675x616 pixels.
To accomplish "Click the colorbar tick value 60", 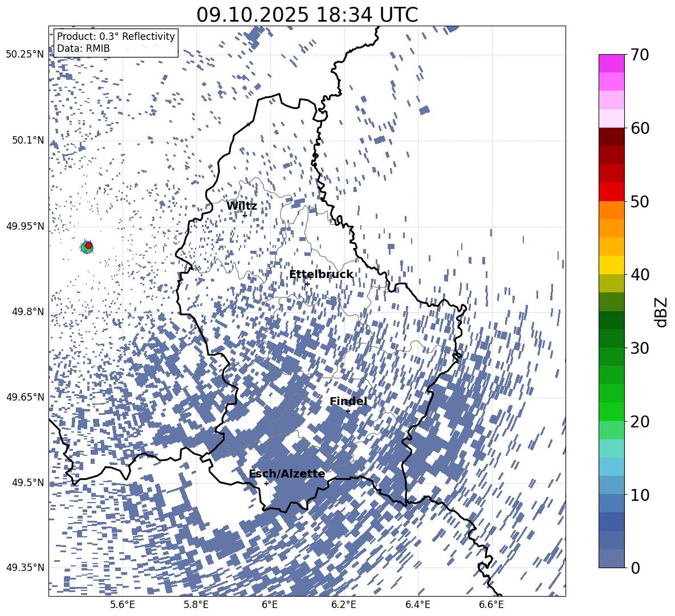I will 640,128.
